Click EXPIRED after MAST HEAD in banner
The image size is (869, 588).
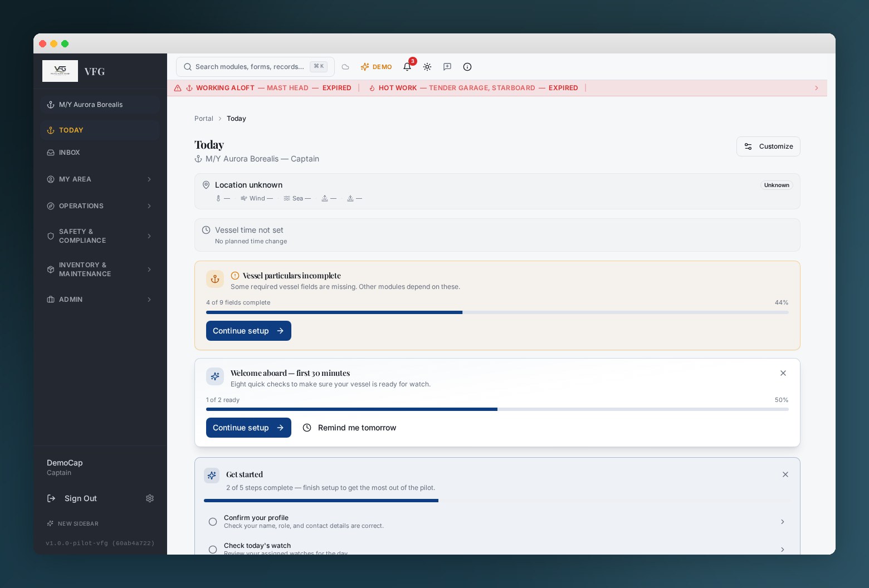337,88
